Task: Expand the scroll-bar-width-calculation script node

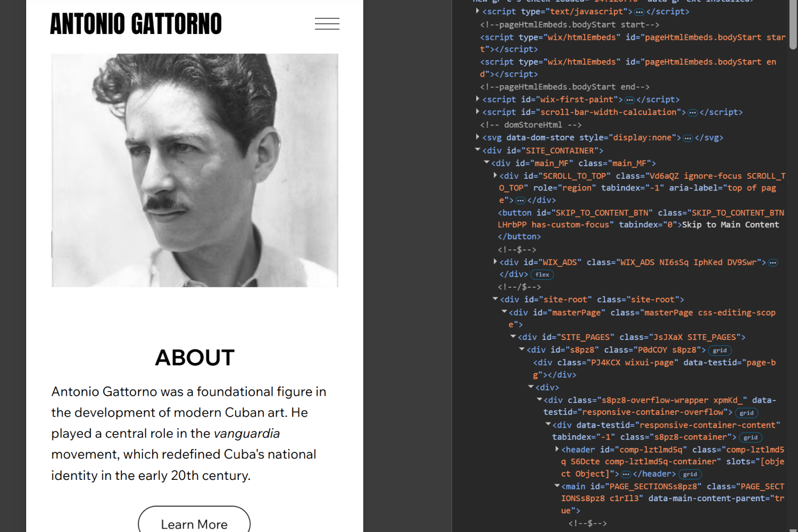Action: [x=477, y=112]
